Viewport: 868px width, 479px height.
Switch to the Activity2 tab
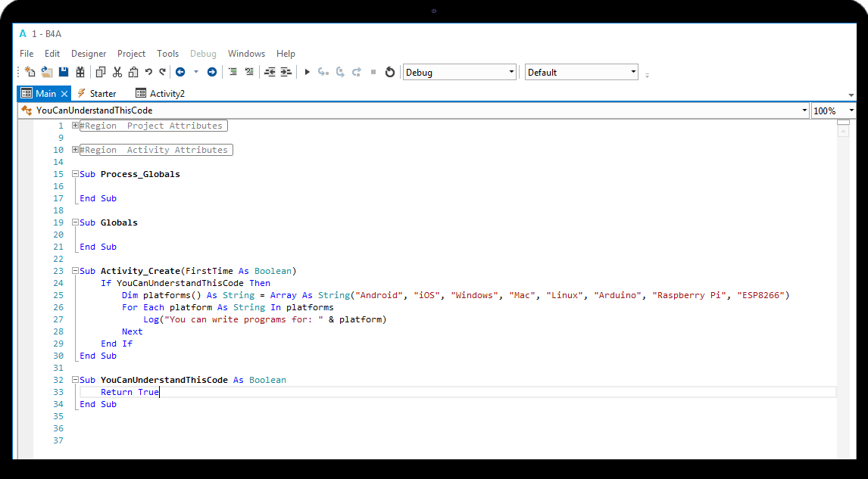[161, 94]
